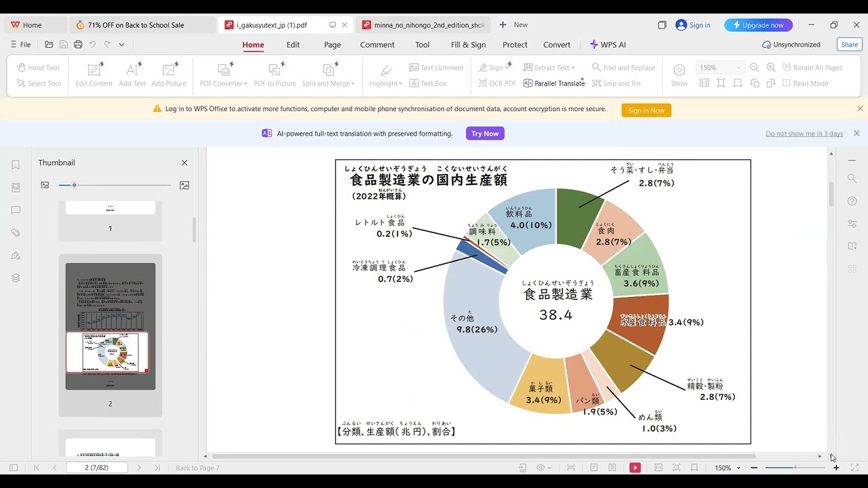The height and width of the screenshot is (488, 868).
Task: Open the Highlight dropdown
Action: point(386,75)
